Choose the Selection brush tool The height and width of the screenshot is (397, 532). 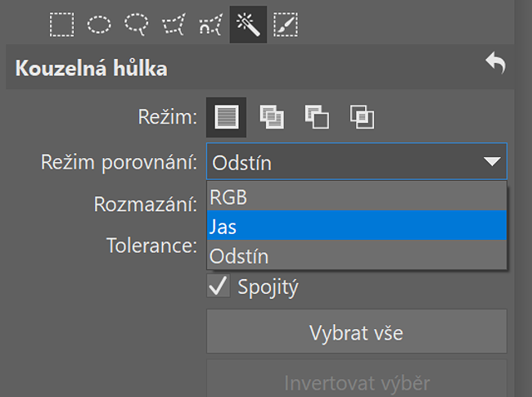pyautogui.click(x=286, y=25)
